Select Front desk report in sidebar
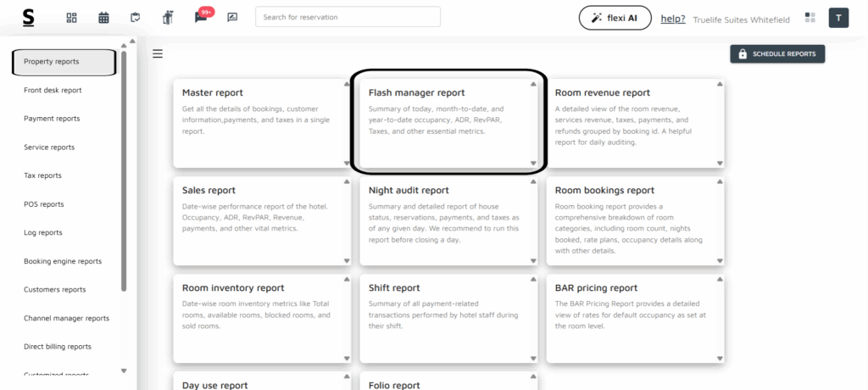 pyautogui.click(x=53, y=90)
